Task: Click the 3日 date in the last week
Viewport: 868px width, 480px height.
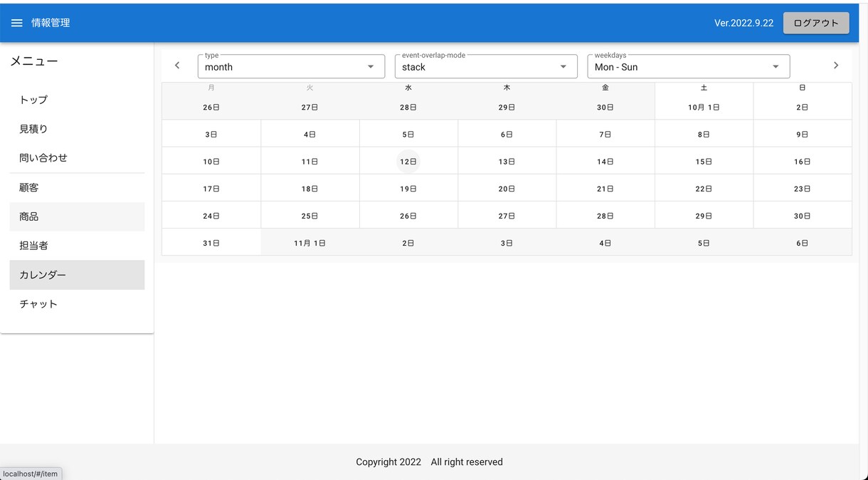Action: (x=507, y=243)
